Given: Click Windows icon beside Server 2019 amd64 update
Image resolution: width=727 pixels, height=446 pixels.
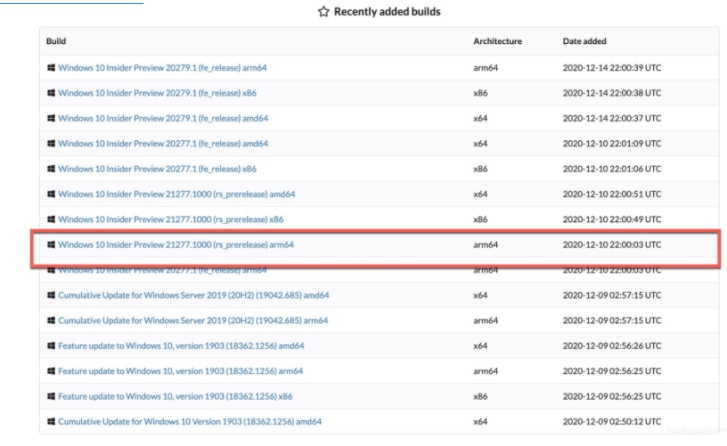Looking at the screenshot, I should click(51, 295).
